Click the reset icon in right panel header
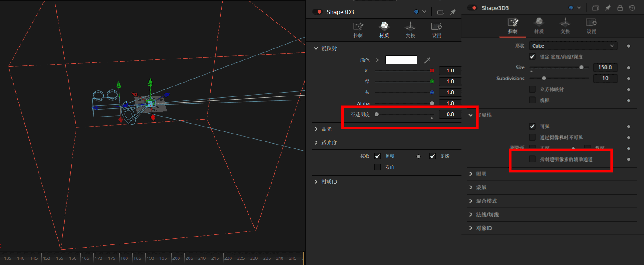Image resolution: width=644 pixels, height=265 pixels. coord(632,8)
